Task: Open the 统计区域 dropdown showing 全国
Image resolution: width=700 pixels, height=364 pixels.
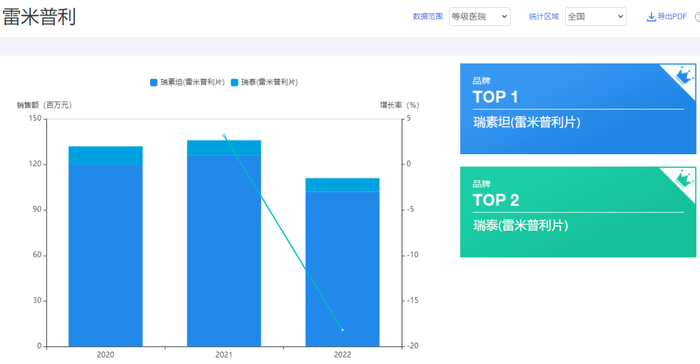Action: coord(596,17)
